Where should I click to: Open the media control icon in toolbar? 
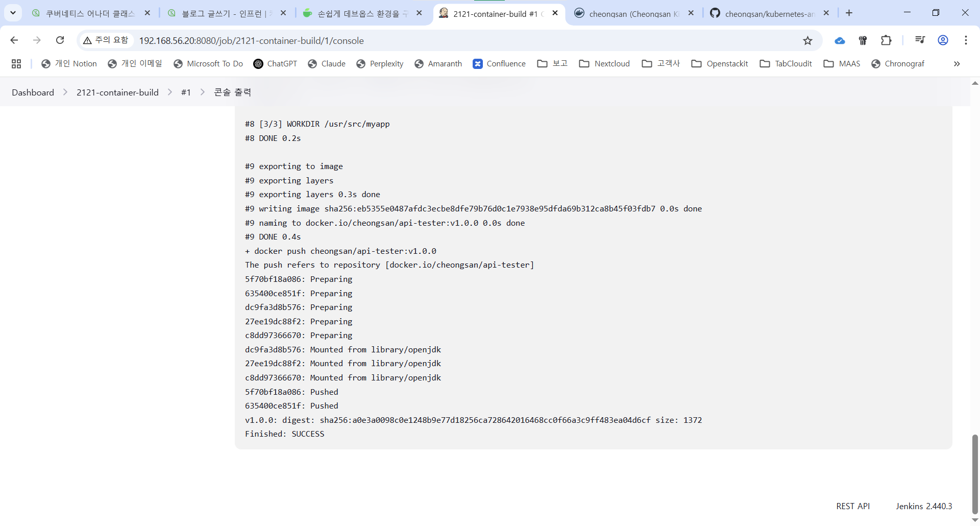pyautogui.click(x=920, y=40)
